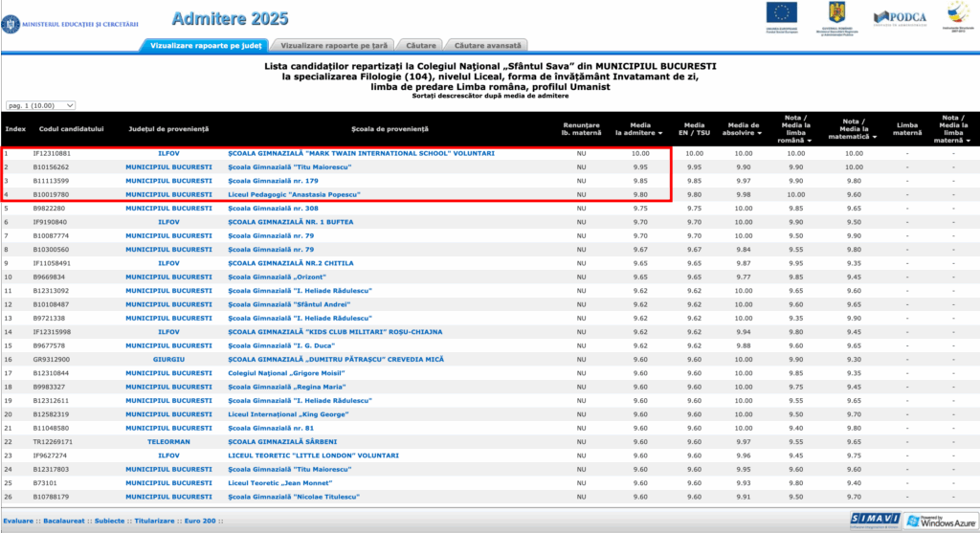Open the page selector dropdown 'pag. 1 (10.00)'

click(41, 105)
